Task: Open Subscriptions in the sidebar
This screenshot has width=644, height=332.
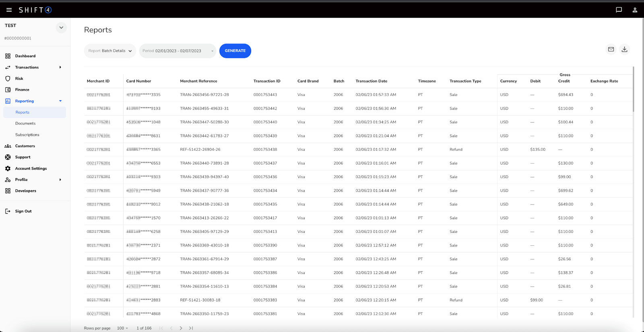Action: click(27, 135)
